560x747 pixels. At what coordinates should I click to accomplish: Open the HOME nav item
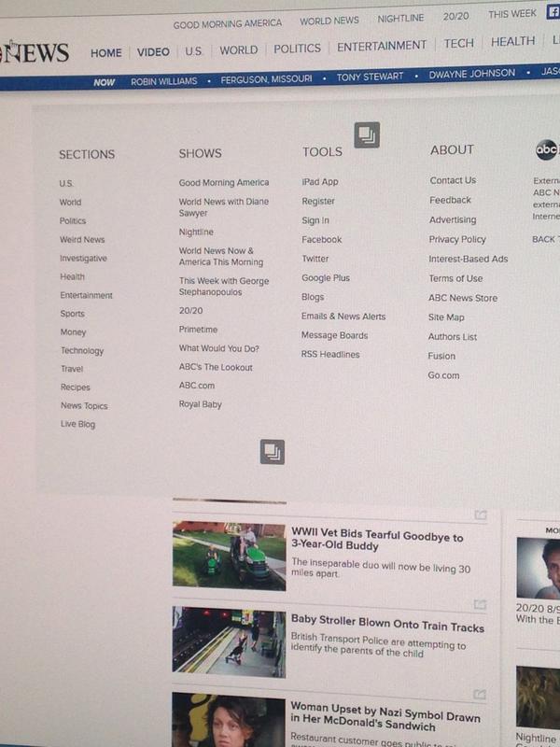tap(106, 52)
